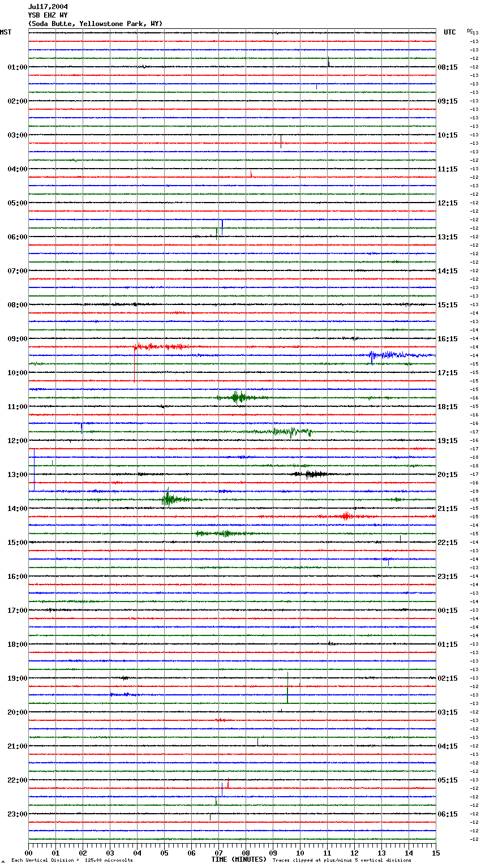The image size is (481, 868).
Task: Select the 19:00 MST row label
Action: [18, 678]
